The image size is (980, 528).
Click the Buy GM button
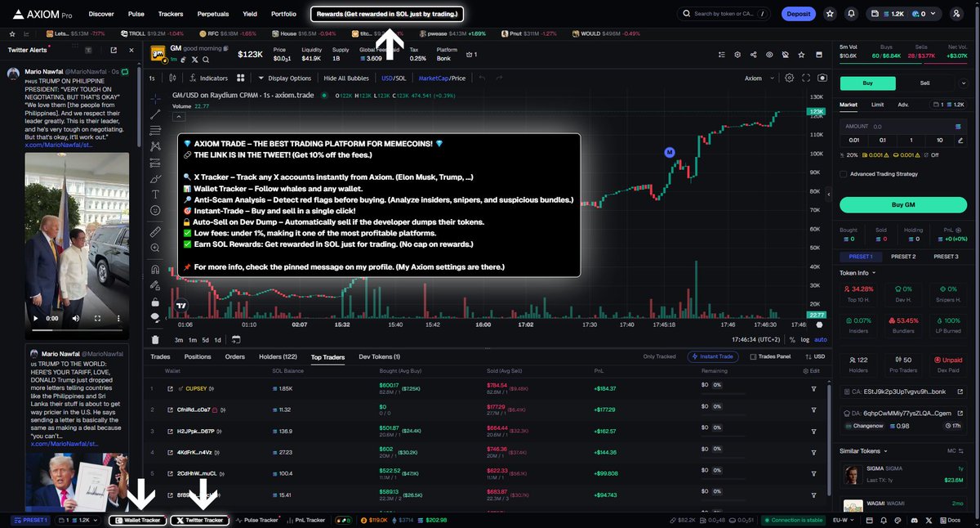point(903,204)
